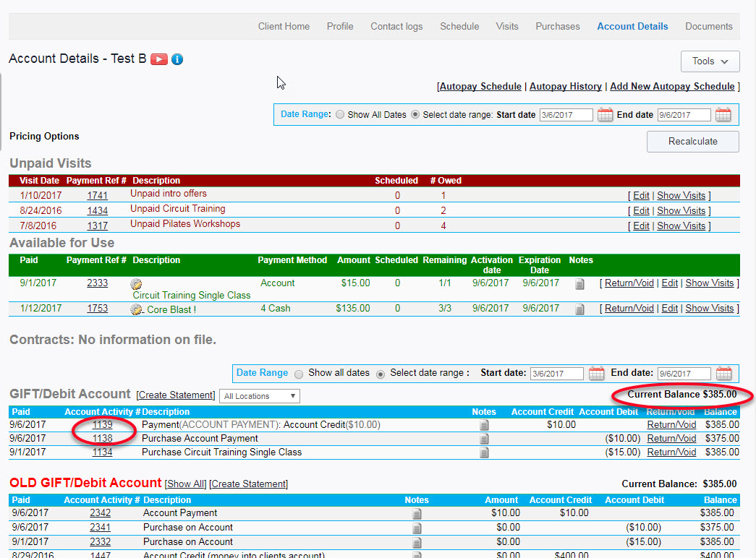Open the notes icon on the 2342 Account Payment row

coord(417,513)
